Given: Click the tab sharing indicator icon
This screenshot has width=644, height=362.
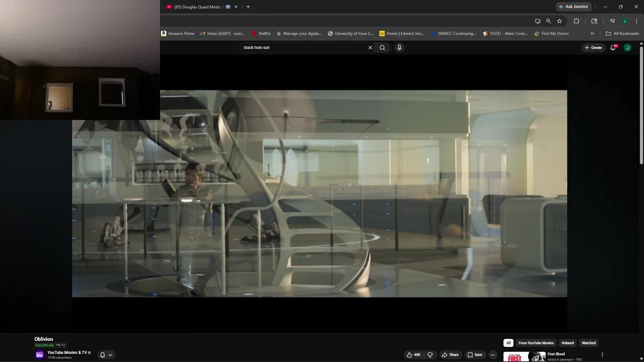Looking at the screenshot, I should pos(228,7).
